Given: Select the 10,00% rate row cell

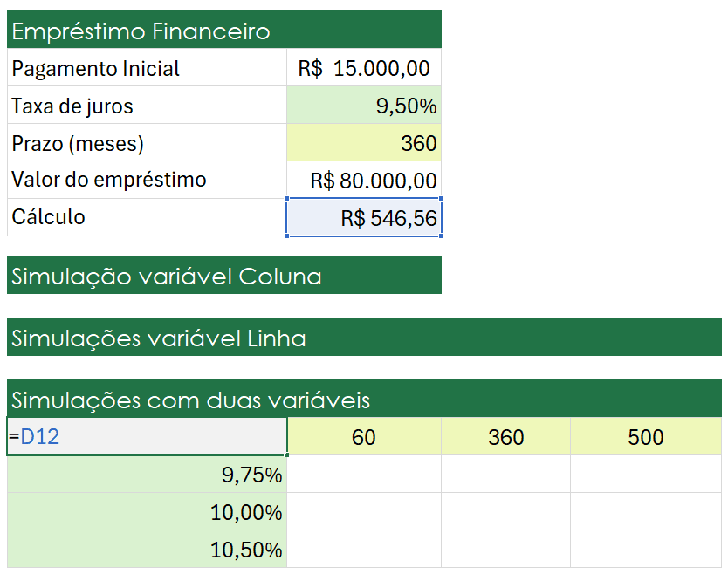Looking at the screenshot, I should coord(147,513).
